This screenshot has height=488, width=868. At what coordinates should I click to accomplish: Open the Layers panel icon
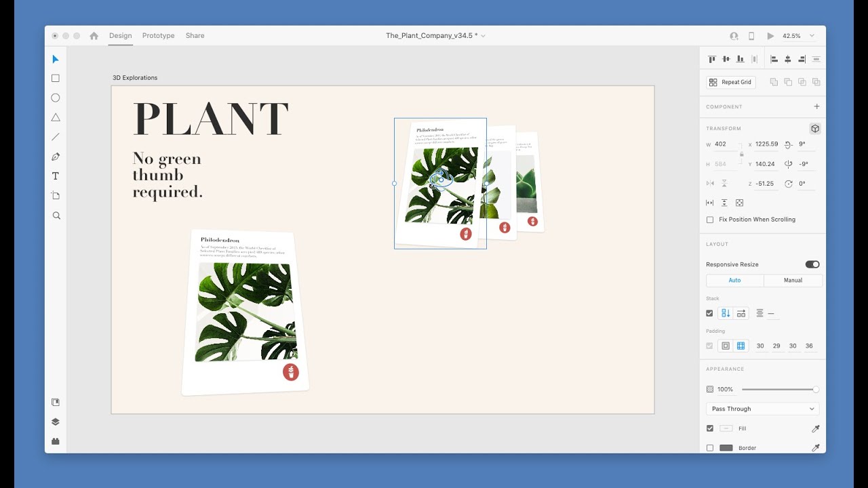tap(56, 422)
